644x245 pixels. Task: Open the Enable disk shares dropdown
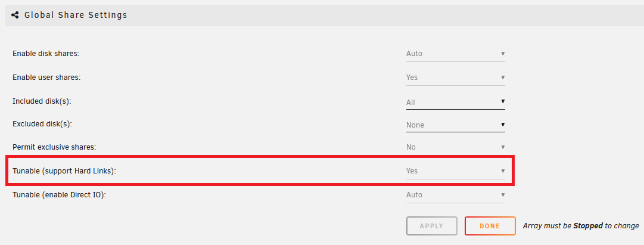(x=455, y=54)
